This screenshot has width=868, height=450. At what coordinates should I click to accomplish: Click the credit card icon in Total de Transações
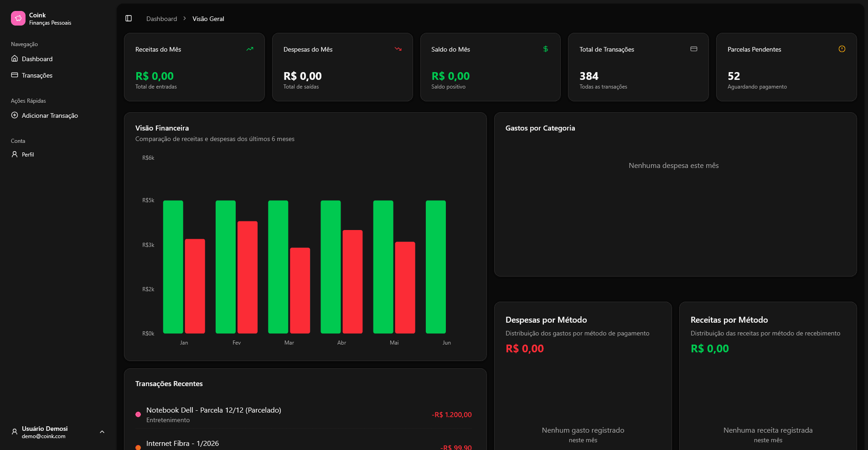coord(693,49)
